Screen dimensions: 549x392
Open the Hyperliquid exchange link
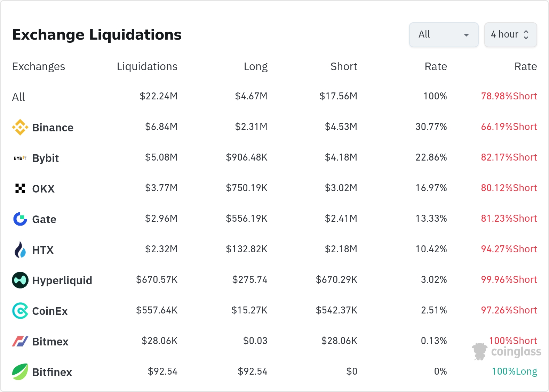click(62, 280)
